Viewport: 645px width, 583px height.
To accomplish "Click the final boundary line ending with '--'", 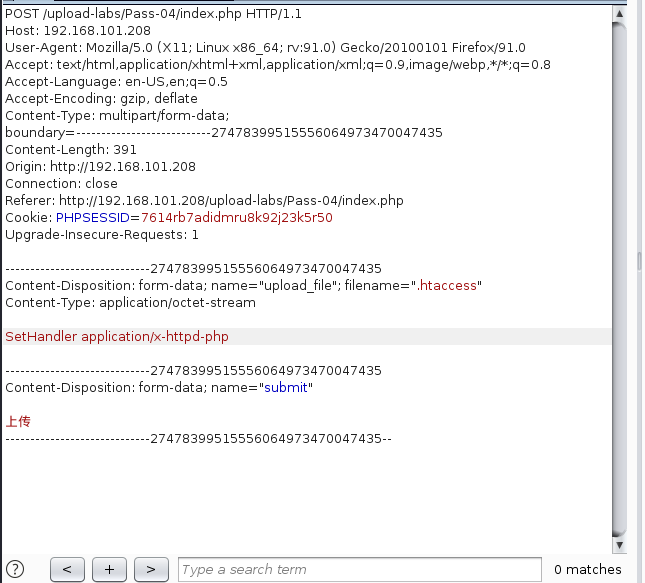I will pos(198,439).
